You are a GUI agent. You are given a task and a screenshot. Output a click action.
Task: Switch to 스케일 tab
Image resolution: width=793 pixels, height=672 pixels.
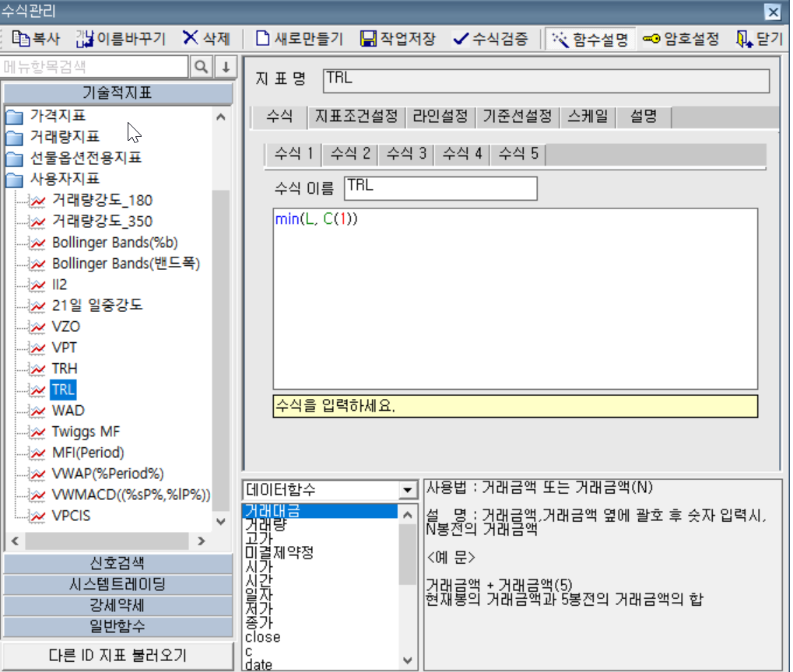click(x=588, y=117)
